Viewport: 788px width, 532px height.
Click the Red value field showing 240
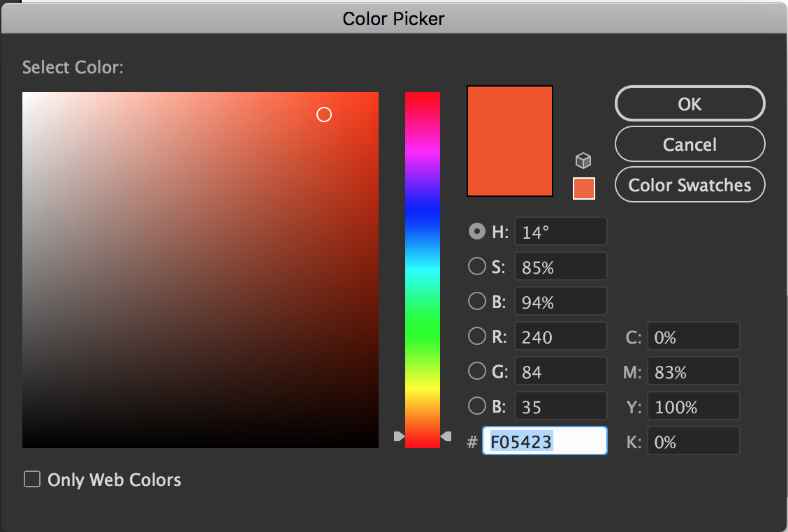(560, 336)
